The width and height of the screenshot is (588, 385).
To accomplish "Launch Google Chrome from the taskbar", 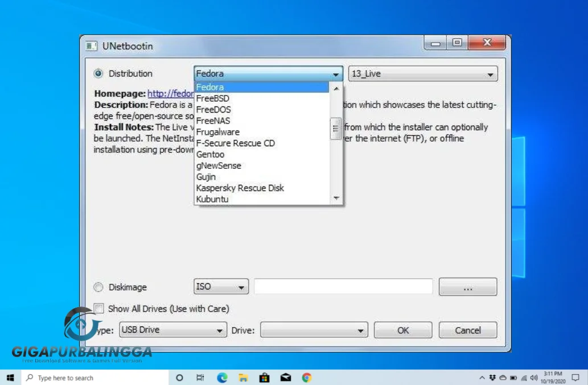I will (x=307, y=378).
